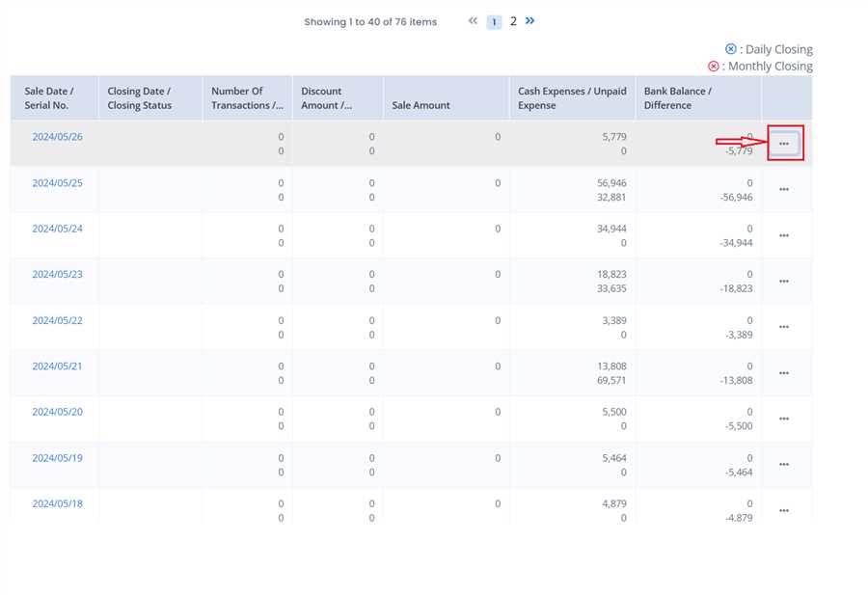Image resolution: width=868 pixels, height=595 pixels.
Task: Click the Daily Closing legend icon
Action: (x=731, y=49)
